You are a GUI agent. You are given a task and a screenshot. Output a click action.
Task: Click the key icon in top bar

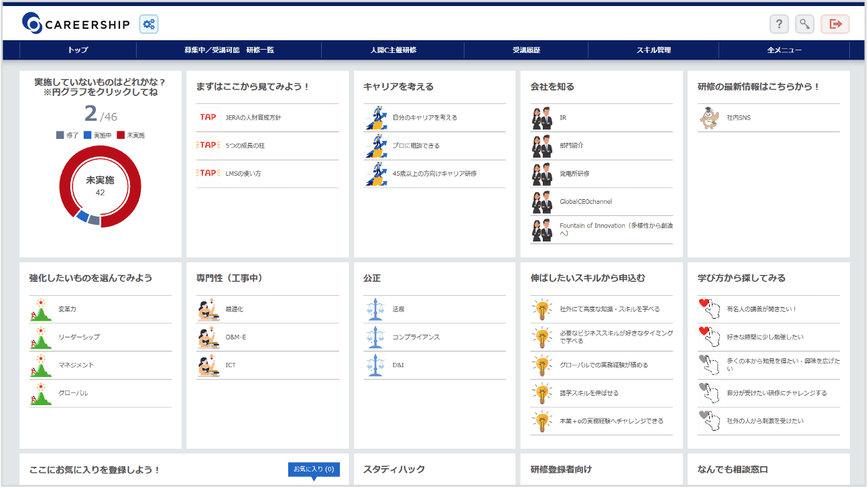(x=805, y=23)
